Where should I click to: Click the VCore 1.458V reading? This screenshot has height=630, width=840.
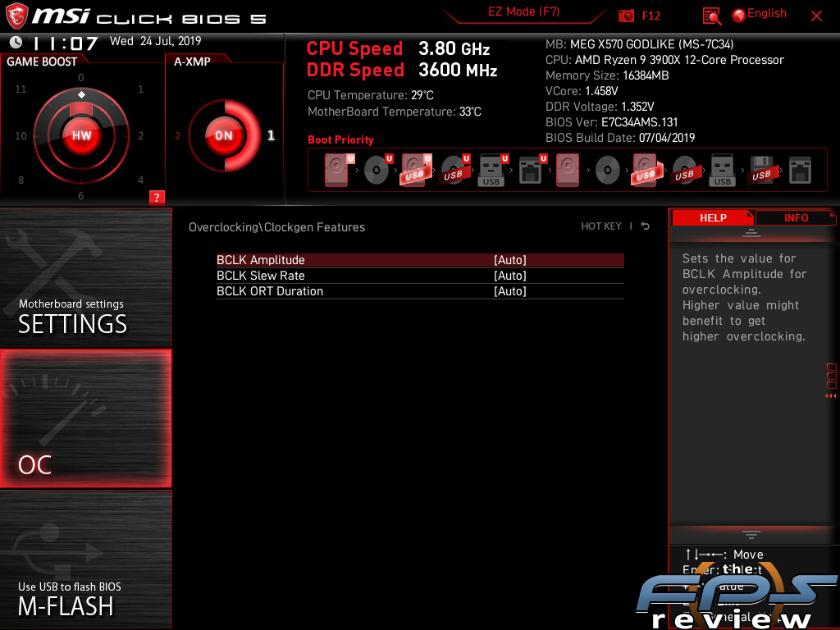[582, 91]
